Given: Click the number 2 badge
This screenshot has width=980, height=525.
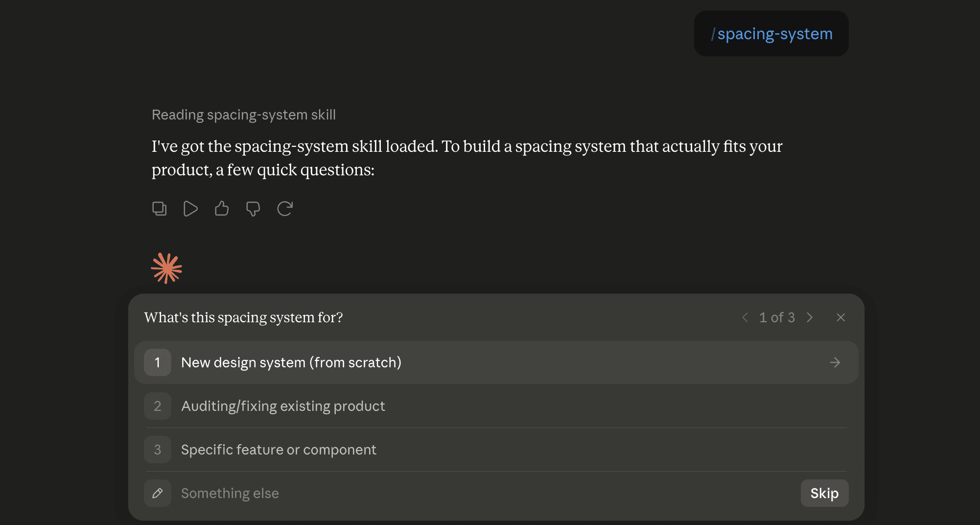Looking at the screenshot, I should pos(158,406).
